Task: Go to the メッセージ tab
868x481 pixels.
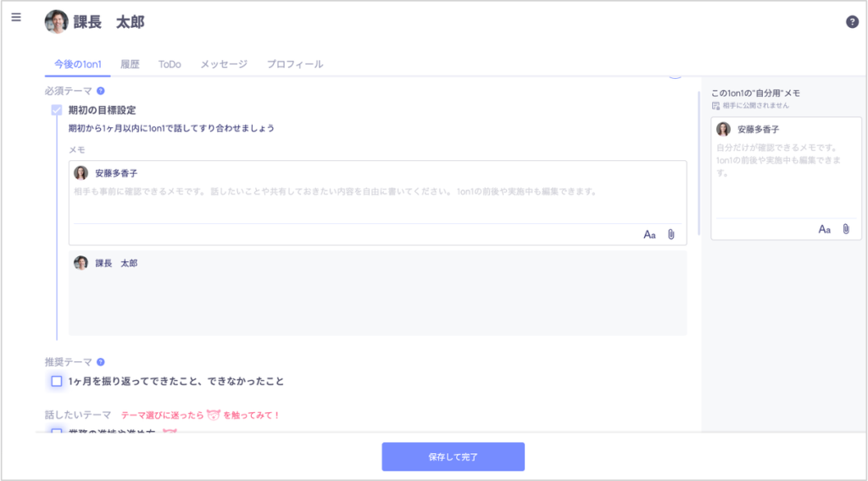Action: [x=224, y=64]
